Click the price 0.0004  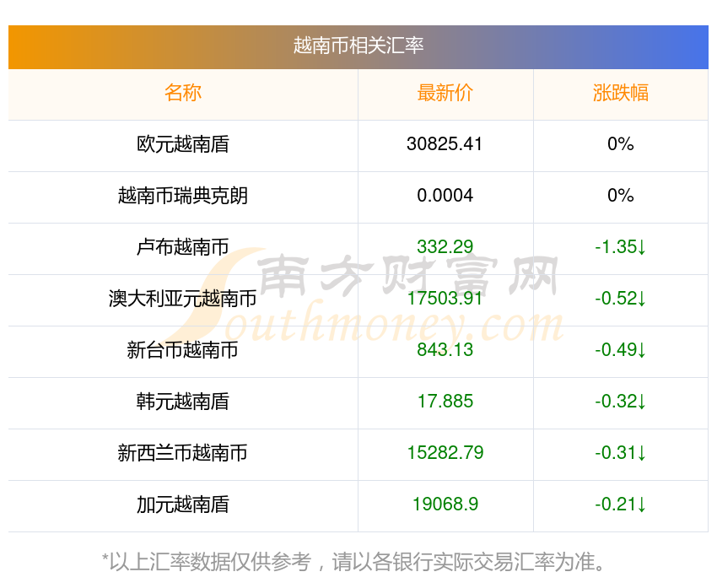click(x=445, y=196)
